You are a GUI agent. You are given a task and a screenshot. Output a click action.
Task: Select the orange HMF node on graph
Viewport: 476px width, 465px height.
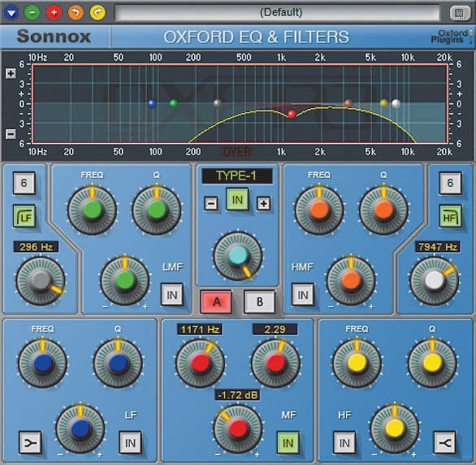pyautogui.click(x=348, y=103)
